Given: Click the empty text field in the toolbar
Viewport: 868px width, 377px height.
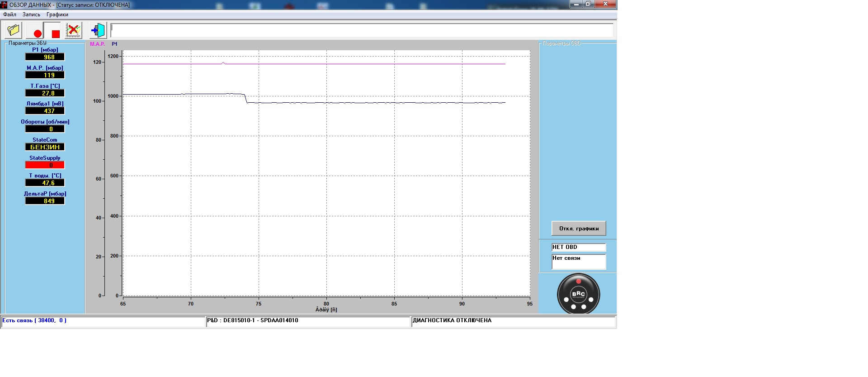Looking at the screenshot, I should coord(362,30).
